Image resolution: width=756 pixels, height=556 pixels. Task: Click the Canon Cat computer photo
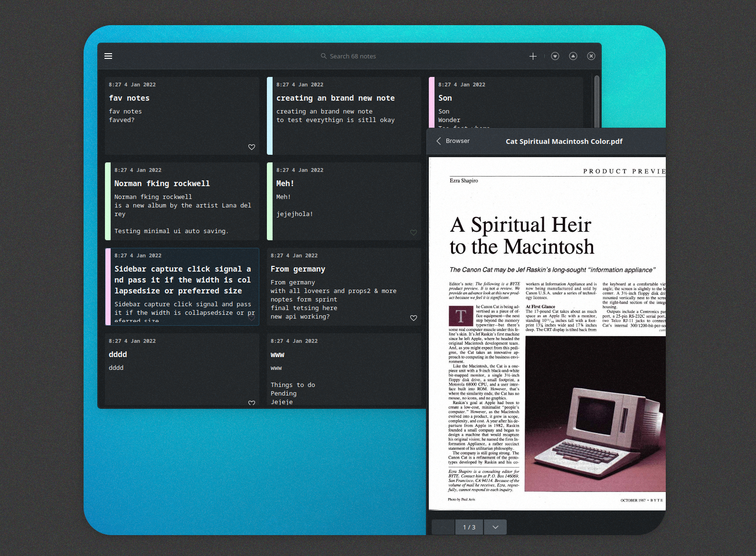[595, 414]
